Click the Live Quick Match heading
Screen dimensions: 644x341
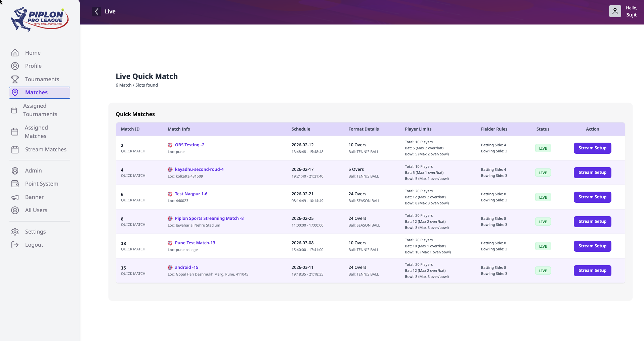click(146, 77)
